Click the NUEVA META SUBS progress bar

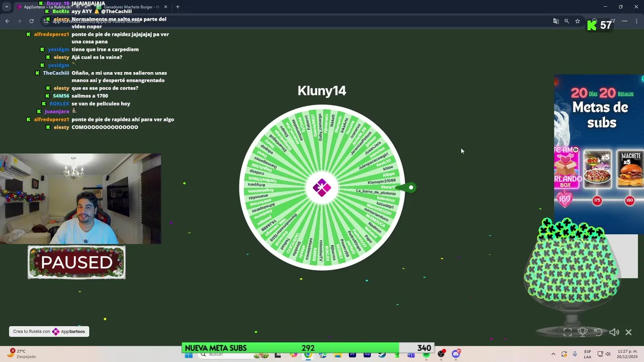[308, 348]
